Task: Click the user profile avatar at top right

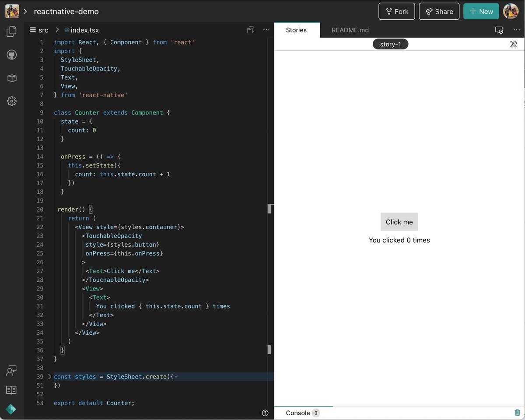Action: coord(511,11)
